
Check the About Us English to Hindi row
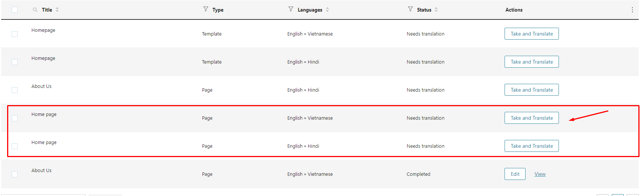tap(15, 90)
